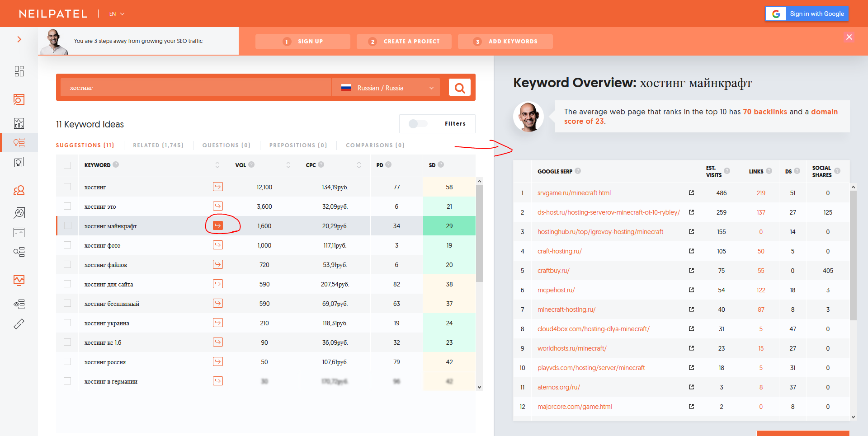868x436 pixels.
Task: Open the keyword ideas sidebar icon
Action: pos(19,143)
